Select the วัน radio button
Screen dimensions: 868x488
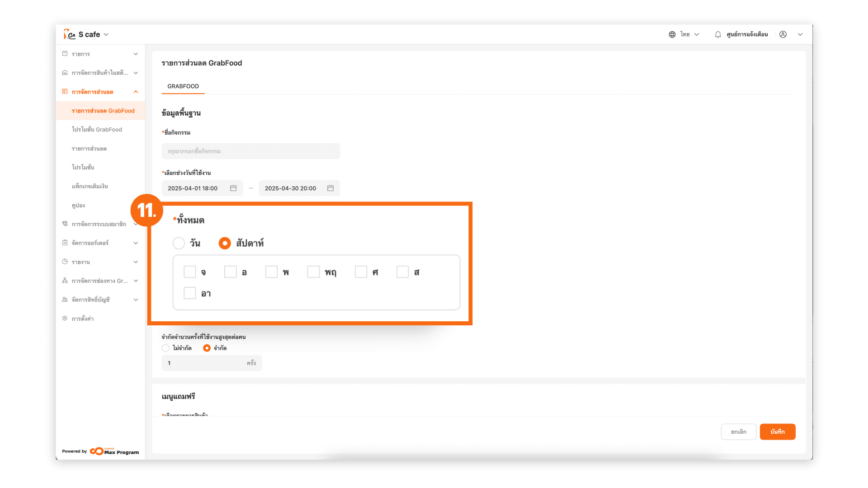[x=179, y=243]
